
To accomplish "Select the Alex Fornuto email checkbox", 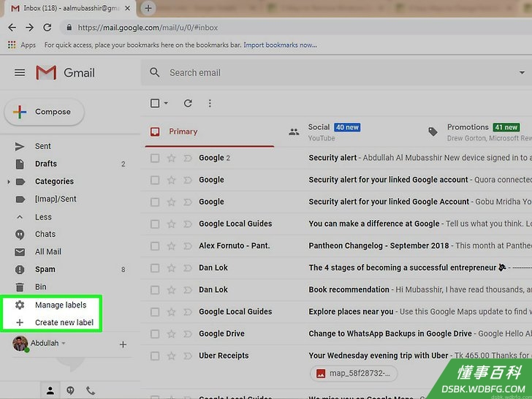I will coord(155,246).
